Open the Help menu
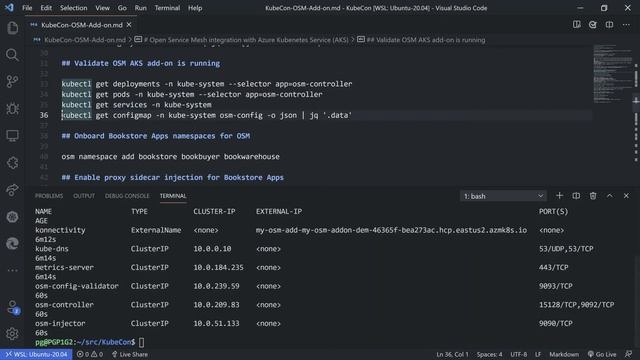This screenshot has height=360, width=640. coord(195,8)
